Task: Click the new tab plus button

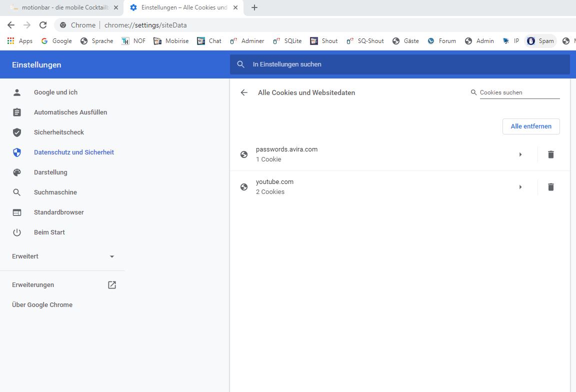Action: 254,7
